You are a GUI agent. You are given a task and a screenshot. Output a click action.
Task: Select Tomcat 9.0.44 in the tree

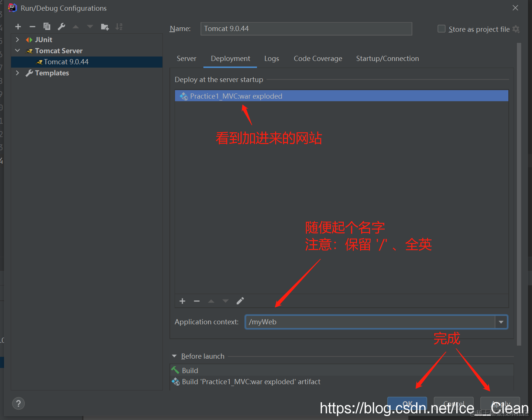(67, 62)
